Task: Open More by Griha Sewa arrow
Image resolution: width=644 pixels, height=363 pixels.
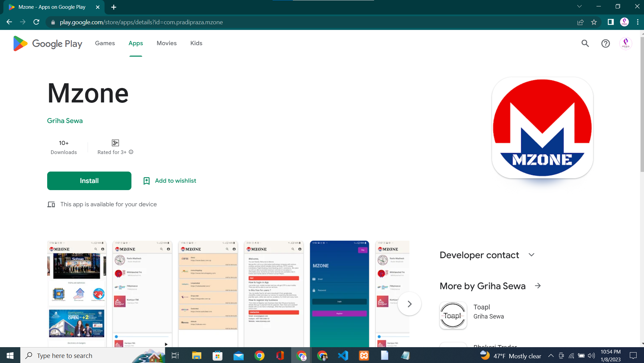Action: click(x=538, y=286)
